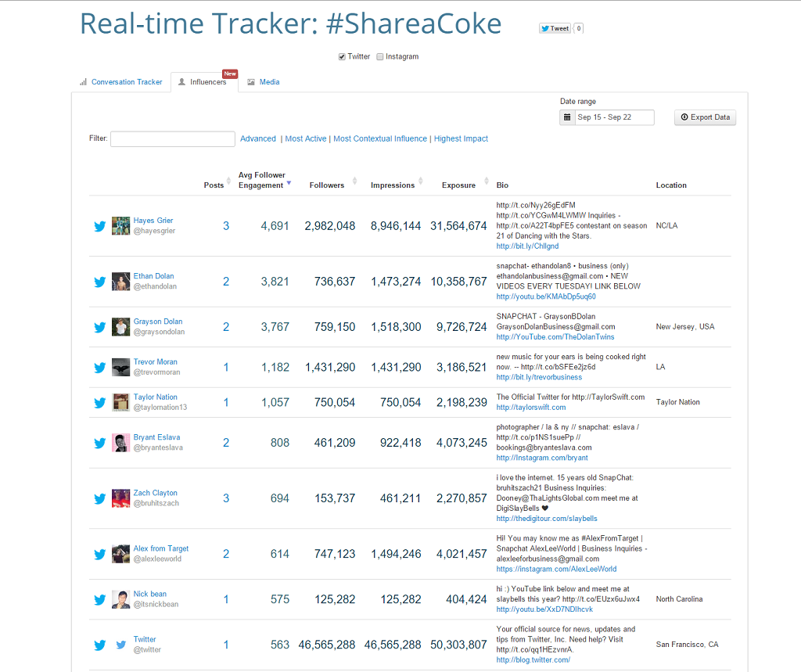Open the Twitter account name link
The image size is (801, 672).
[x=145, y=640]
